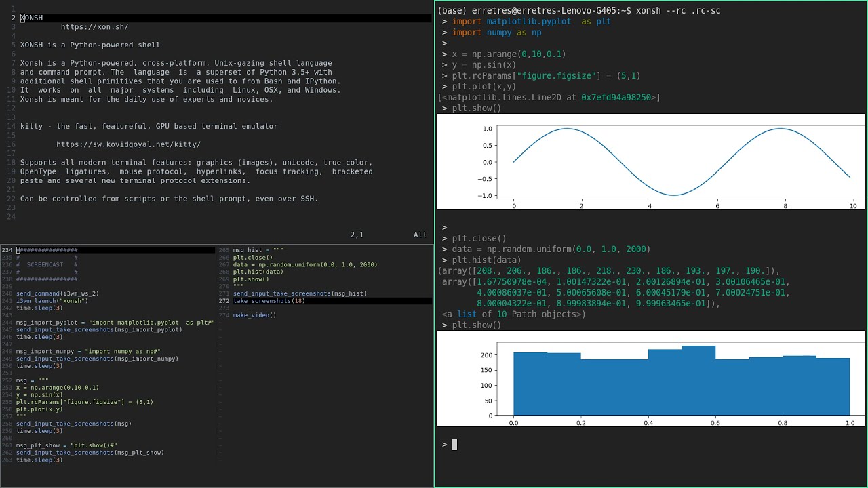Click 'send_input_take_screenshots(msg_plt_show)' line
The image size is (868, 488).
tap(90, 453)
